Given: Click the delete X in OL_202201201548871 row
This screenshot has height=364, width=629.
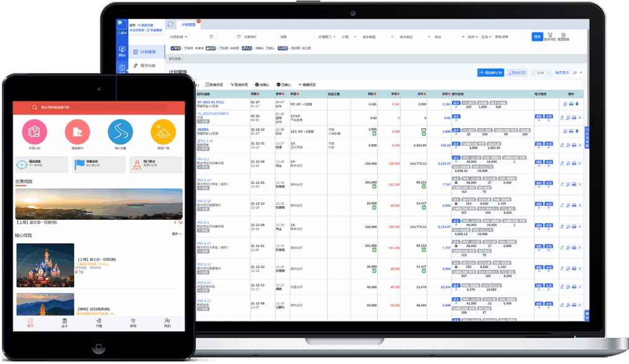Looking at the screenshot, I should [580, 118].
